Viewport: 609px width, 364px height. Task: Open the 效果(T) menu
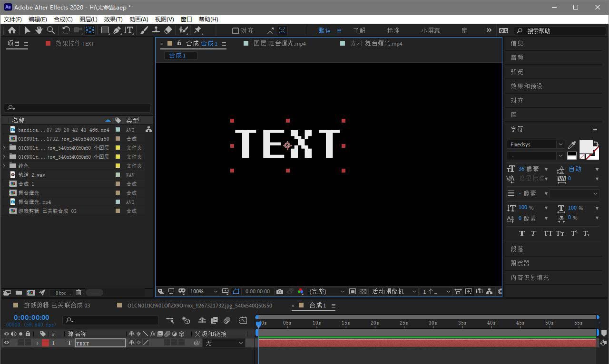point(113,19)
